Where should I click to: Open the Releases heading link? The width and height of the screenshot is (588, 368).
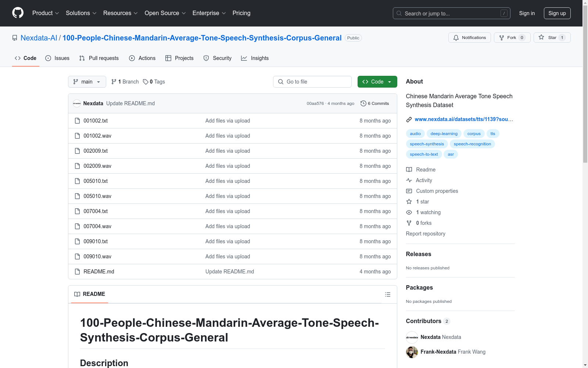tap(419, 254)
